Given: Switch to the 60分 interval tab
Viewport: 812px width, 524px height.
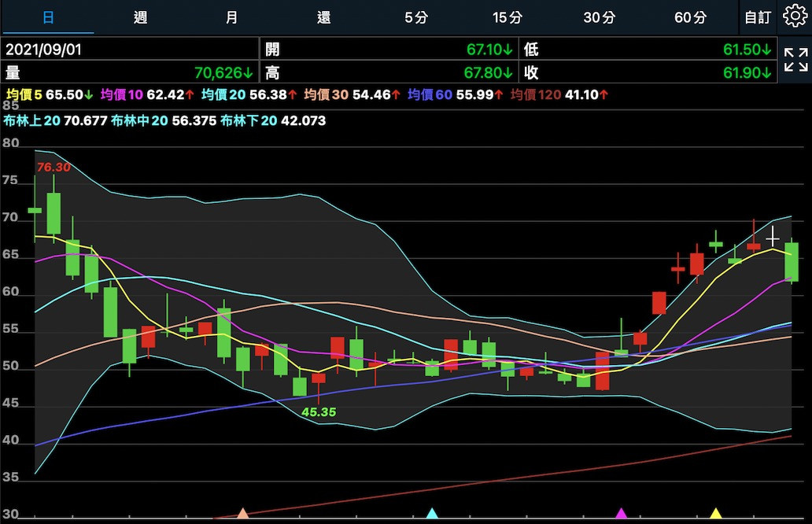Looking at the screenshot, I should click(691, 17).
